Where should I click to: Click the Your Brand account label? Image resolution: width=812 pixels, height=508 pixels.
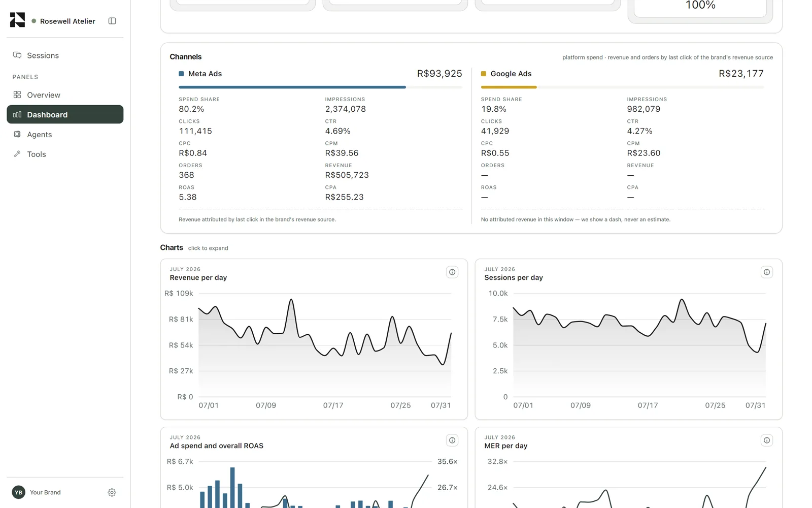(x=45, y=492)
